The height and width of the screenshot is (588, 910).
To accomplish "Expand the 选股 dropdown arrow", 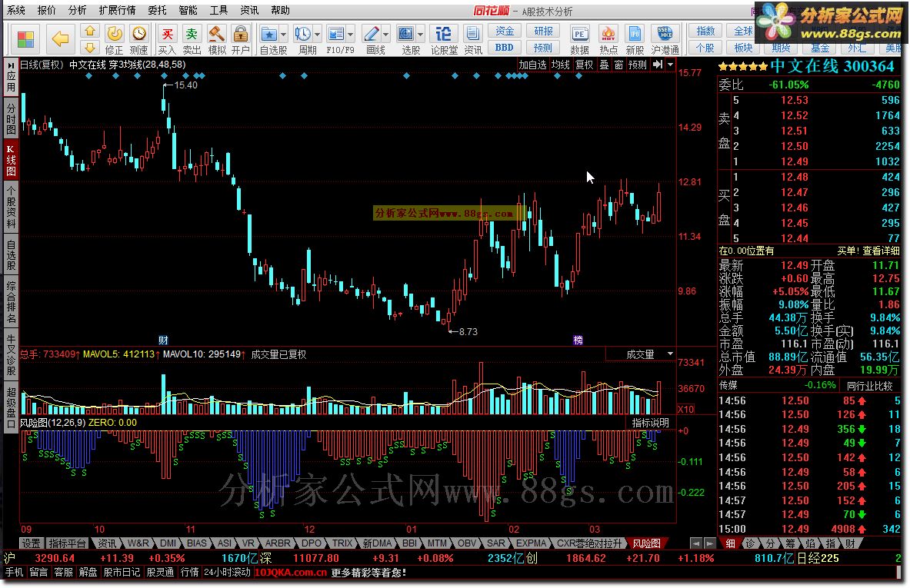I will tap(420, 35).
